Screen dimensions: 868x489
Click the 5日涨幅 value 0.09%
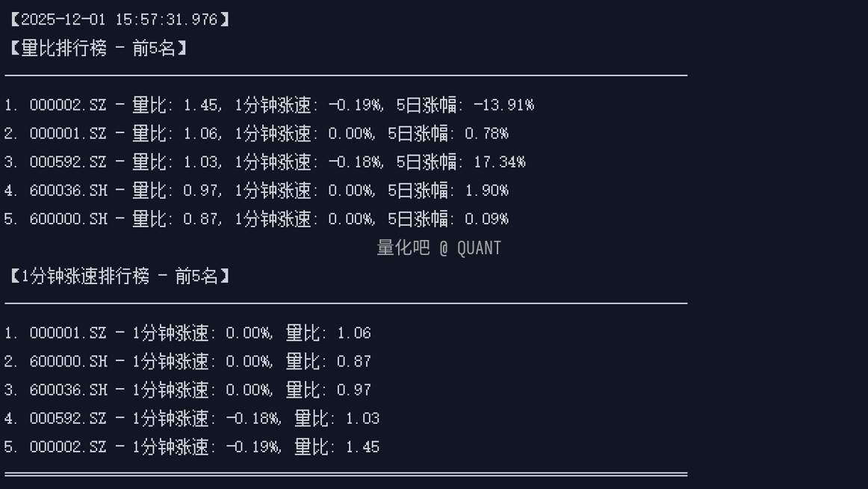click(x=486, y=219)
